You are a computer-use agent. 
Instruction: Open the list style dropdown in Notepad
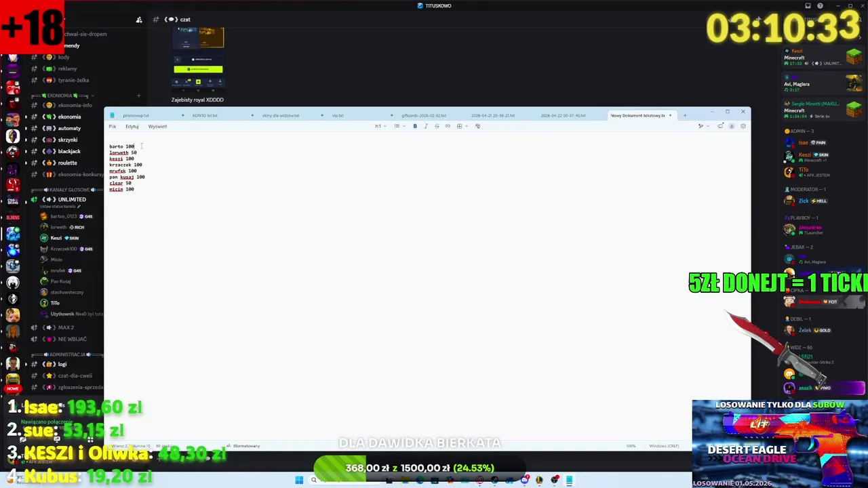click(399, 126)
